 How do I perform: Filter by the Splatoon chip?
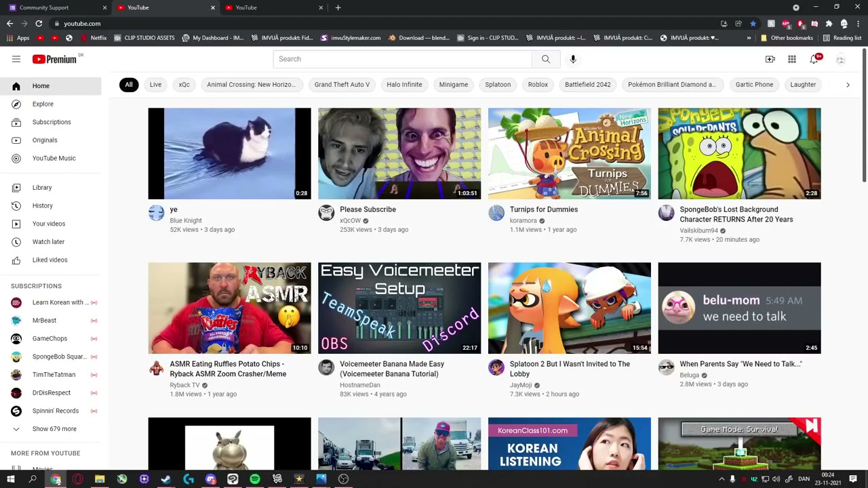[x=498, y=85]
